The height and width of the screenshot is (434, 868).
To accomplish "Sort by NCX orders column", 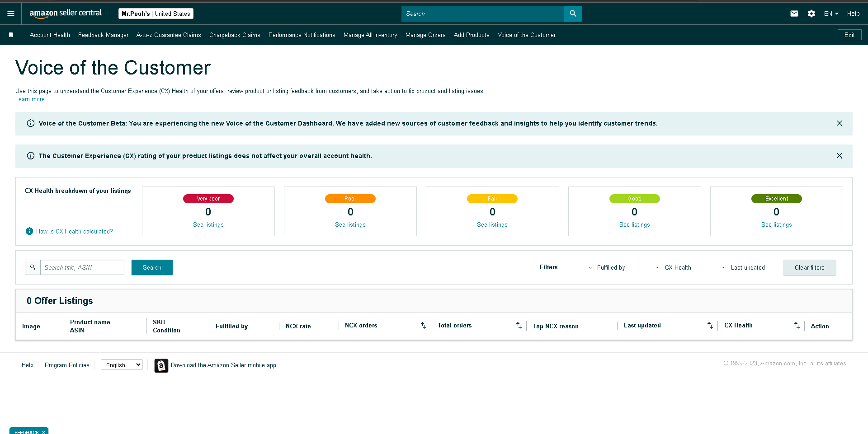I will point(424,325).
